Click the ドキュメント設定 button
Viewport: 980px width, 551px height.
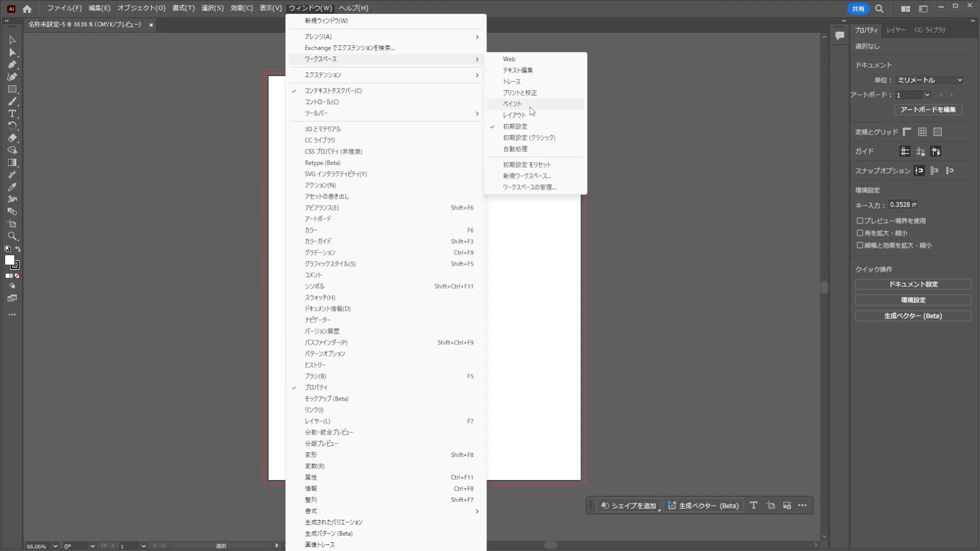[913, 284]
